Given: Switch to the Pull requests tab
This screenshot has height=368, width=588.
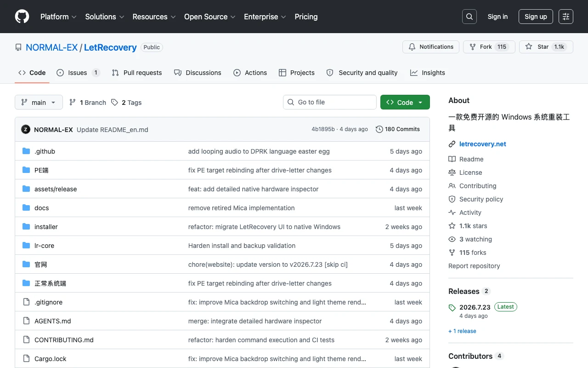Looking at the screenshot, I should (x=137, y=73).
